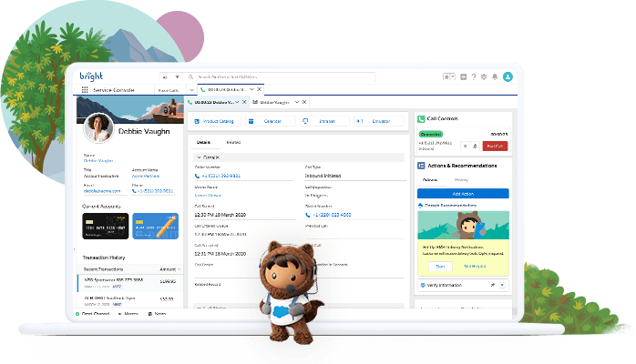The image size is (636, 364).
Task: Click the Start recommendation button
Action: click(x=440, y=267)
